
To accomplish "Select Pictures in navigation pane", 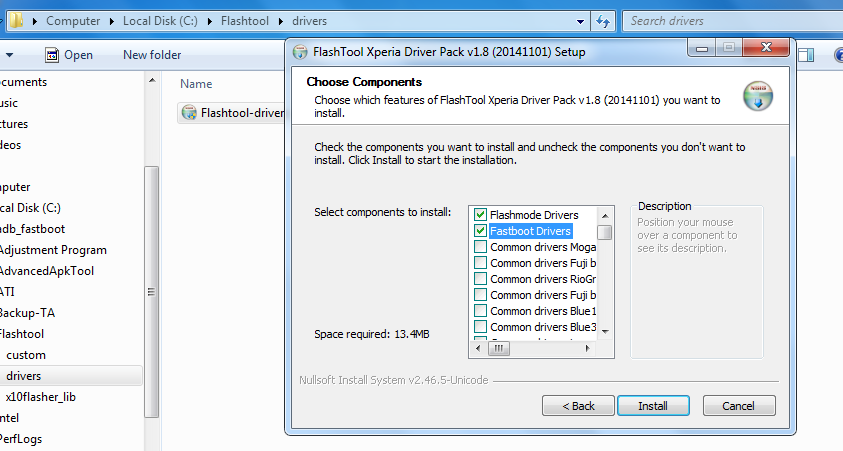I will [x=14, y=124].
